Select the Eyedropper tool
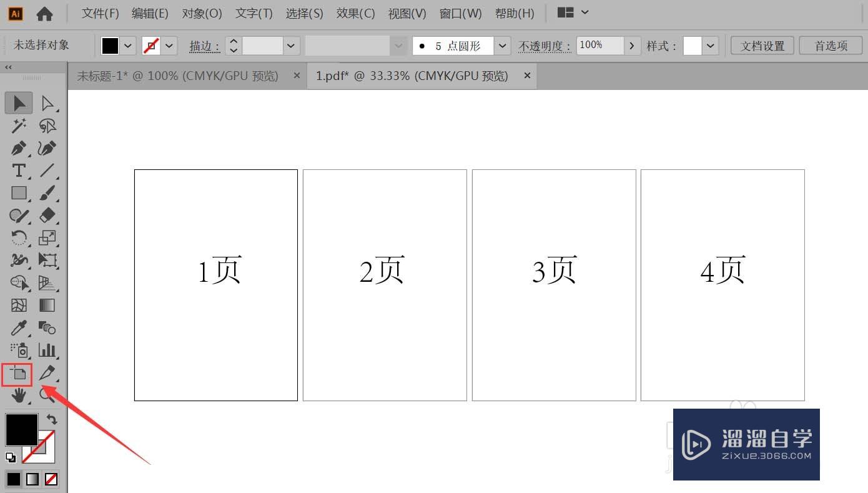The height and width of the screenshot is (493, 868). tap(19, 327)
